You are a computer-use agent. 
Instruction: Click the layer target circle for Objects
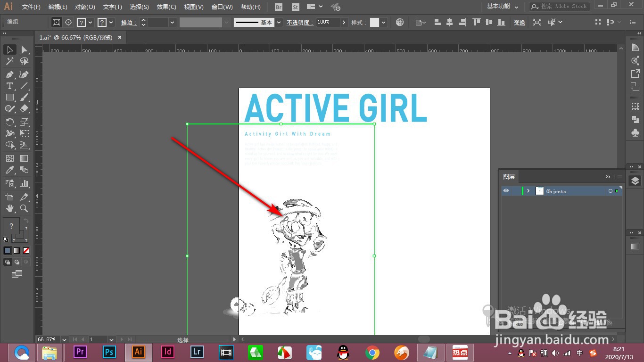(x=611, y=191)
